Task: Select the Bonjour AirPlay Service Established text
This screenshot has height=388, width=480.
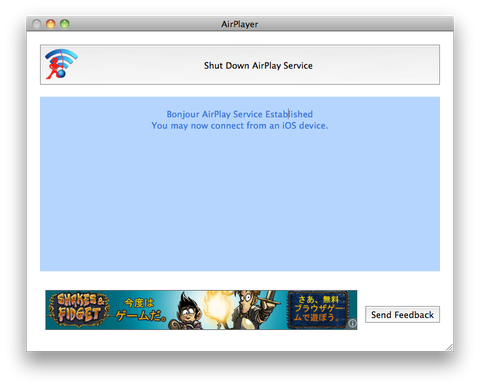Action: (x=240, y=114)
